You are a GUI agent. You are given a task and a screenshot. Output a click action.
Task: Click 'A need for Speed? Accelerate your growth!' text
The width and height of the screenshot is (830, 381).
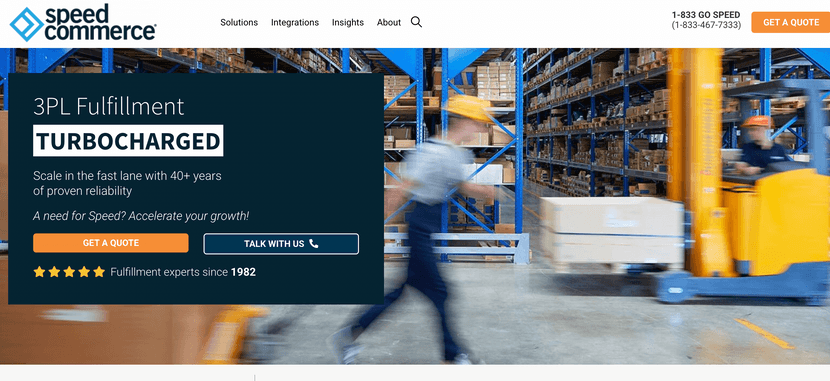(141, 216)
